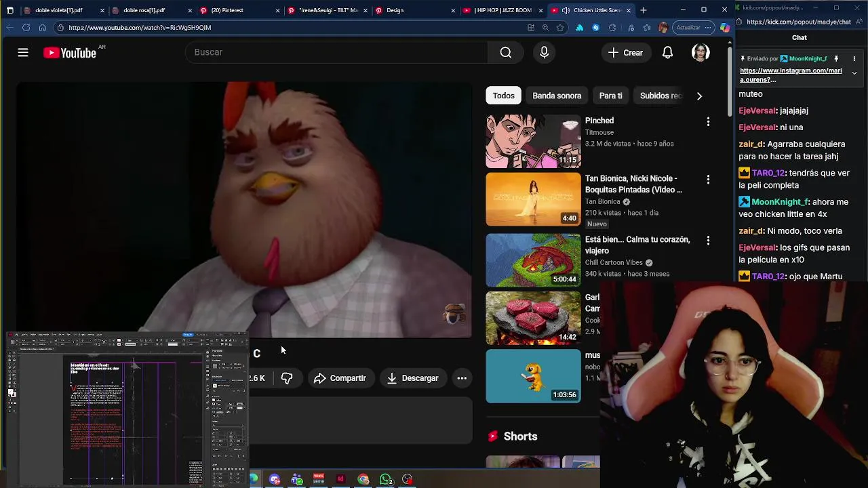The width and height of the screenshot is (868, 488).
Task: Open YouTube notifications bell
Action: tap(667, 52)
